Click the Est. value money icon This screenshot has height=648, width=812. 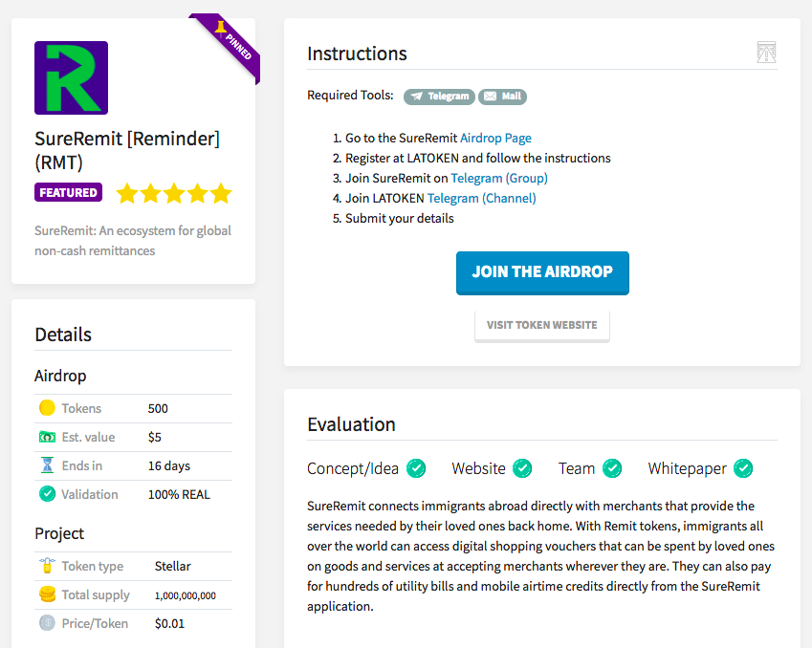(x=47, y=437)
